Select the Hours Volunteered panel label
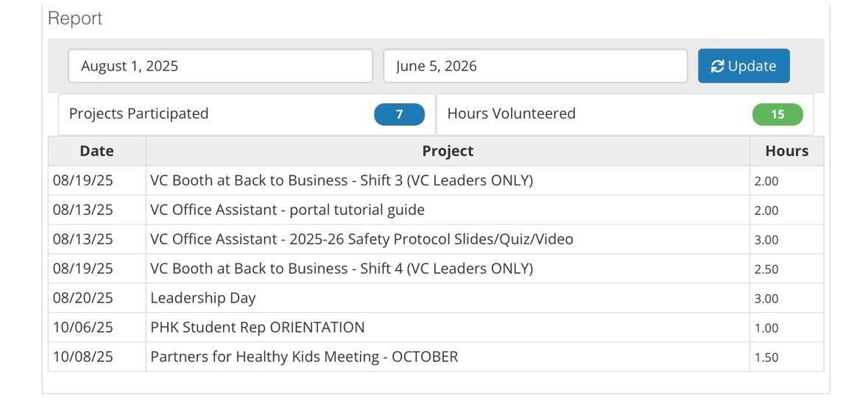 (512, 114)
